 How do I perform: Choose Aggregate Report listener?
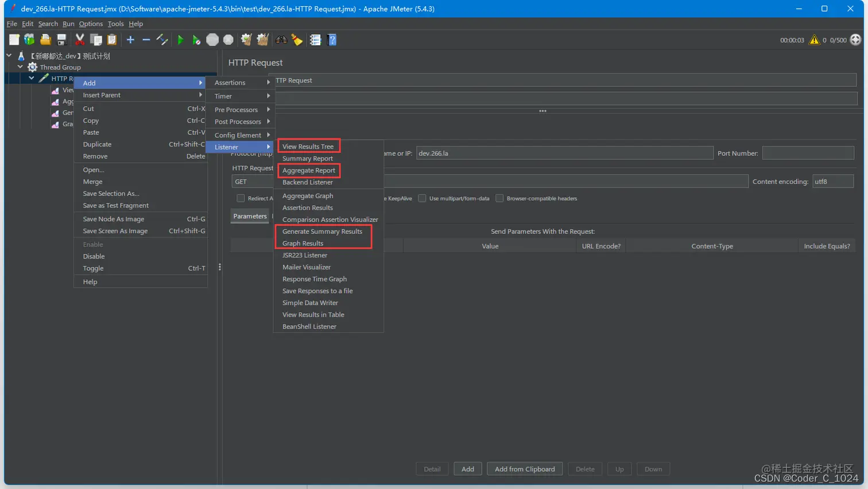(309, 171)
